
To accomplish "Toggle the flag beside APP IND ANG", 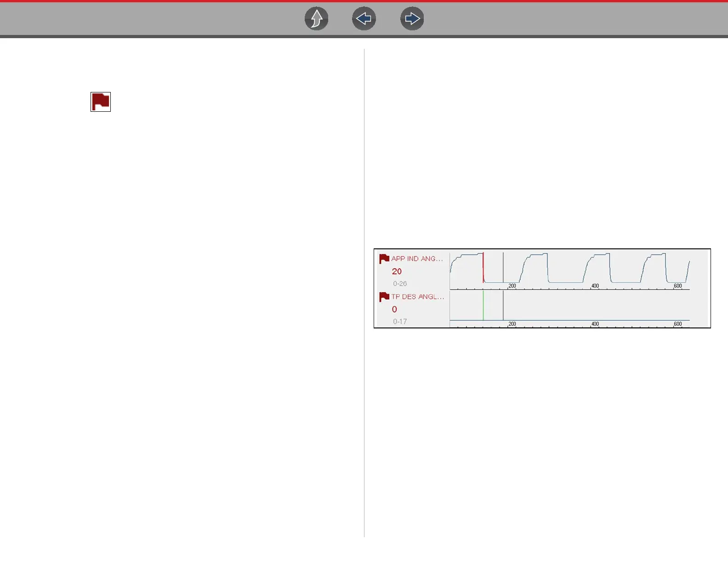I will 384,259.
